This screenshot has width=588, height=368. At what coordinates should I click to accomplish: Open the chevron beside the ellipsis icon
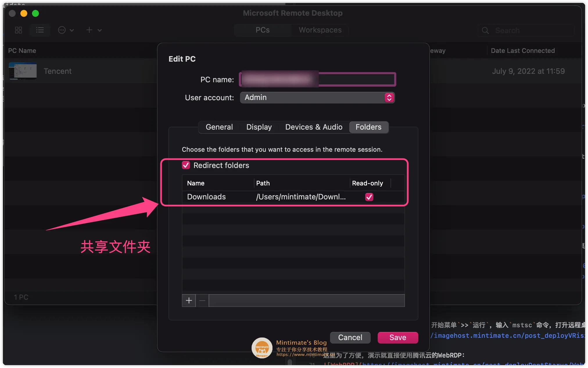pos(72,30)
